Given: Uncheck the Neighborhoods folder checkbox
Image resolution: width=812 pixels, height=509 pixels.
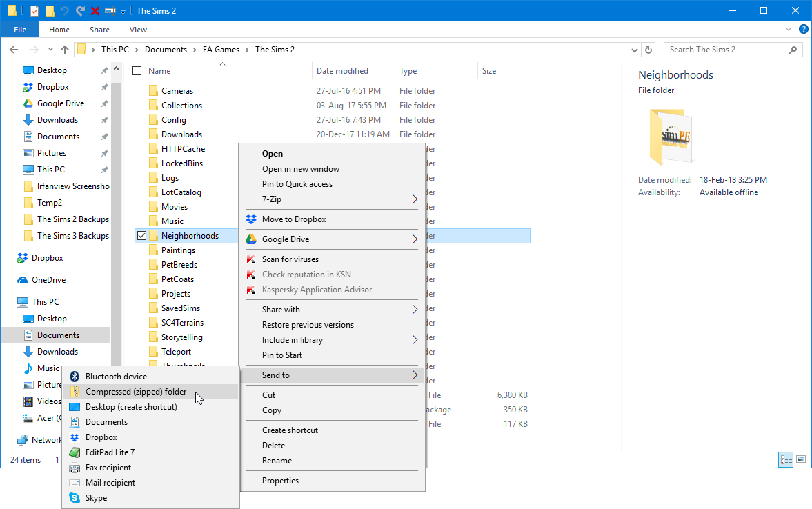Looking at the screenshot, I should 141,236.
